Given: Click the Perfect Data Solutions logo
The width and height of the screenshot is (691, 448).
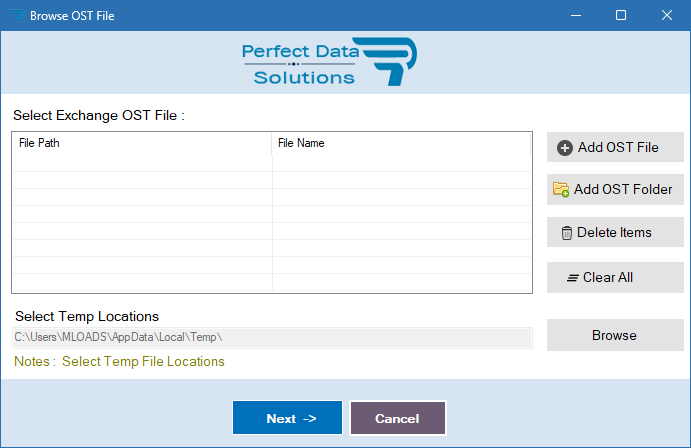Looking at the screenshot, I should [329, 62].
